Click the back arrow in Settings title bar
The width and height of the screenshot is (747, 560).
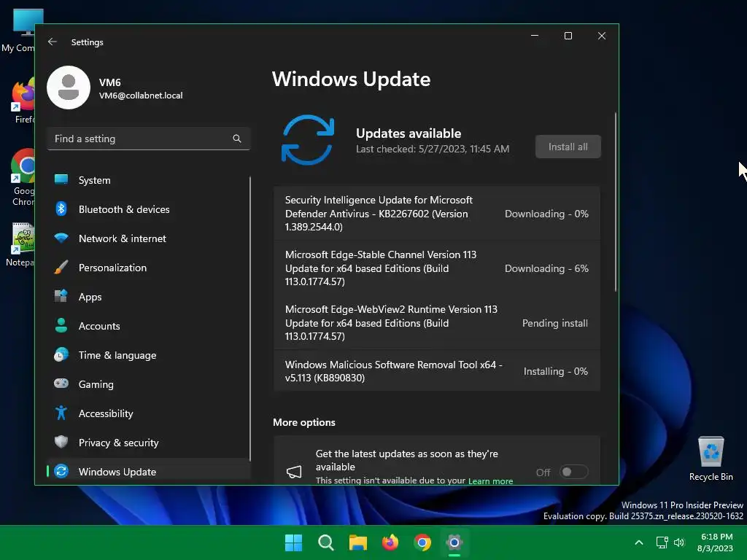click(x=53, y=42)
